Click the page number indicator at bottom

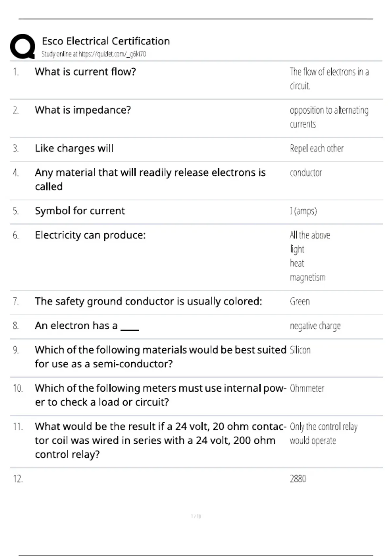[196, 516]
